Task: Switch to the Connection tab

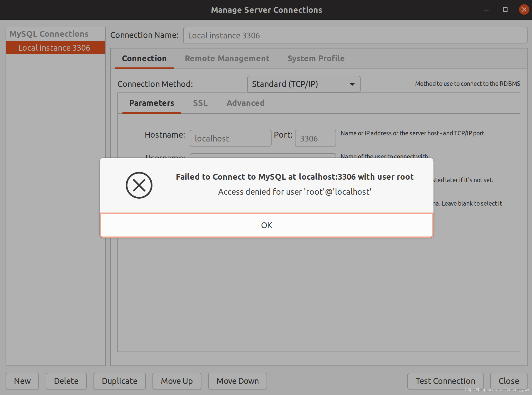Action: [x=144, y=58]
